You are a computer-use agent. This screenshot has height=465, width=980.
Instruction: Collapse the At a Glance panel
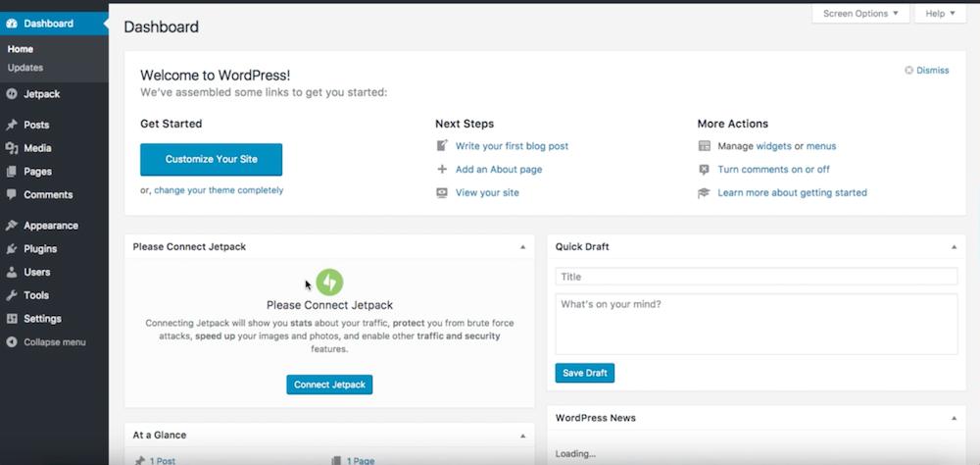pyautogui.click(x=522, y=436)
